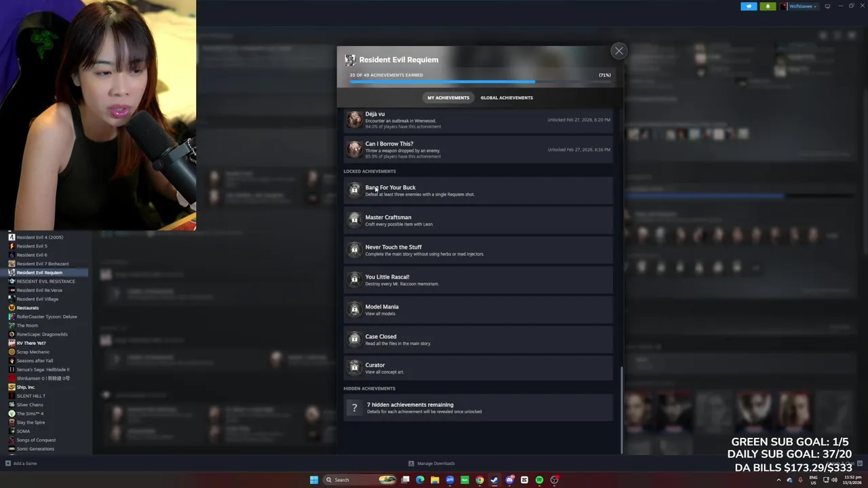Click the Déjà vu achievement icon
The image size is (868, 488).
click(354, 120)
